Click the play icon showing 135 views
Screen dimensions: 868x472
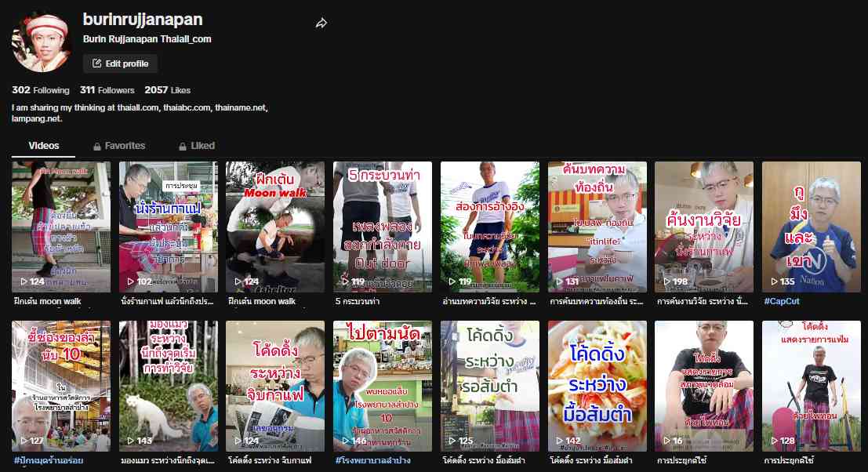coord(773,281)
